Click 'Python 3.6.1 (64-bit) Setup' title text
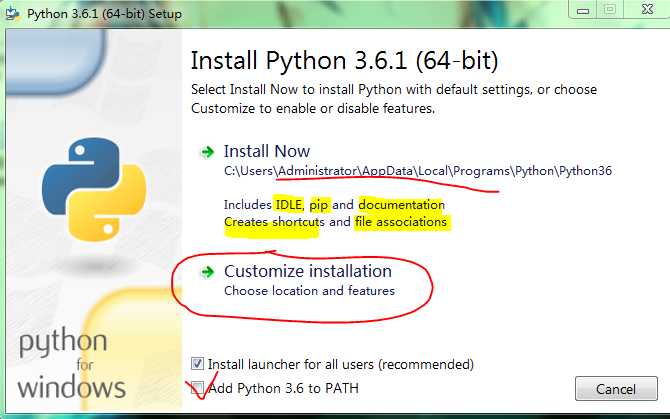 coord(104,14)
